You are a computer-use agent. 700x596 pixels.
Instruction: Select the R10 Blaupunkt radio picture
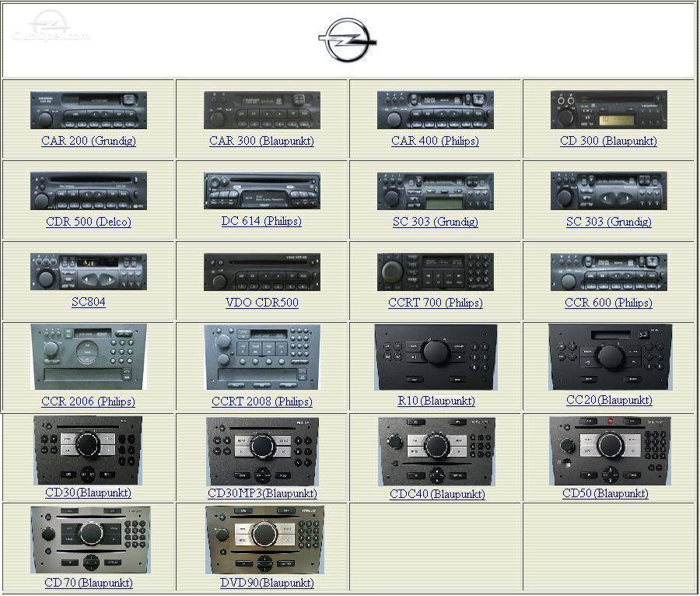[436, 357]
